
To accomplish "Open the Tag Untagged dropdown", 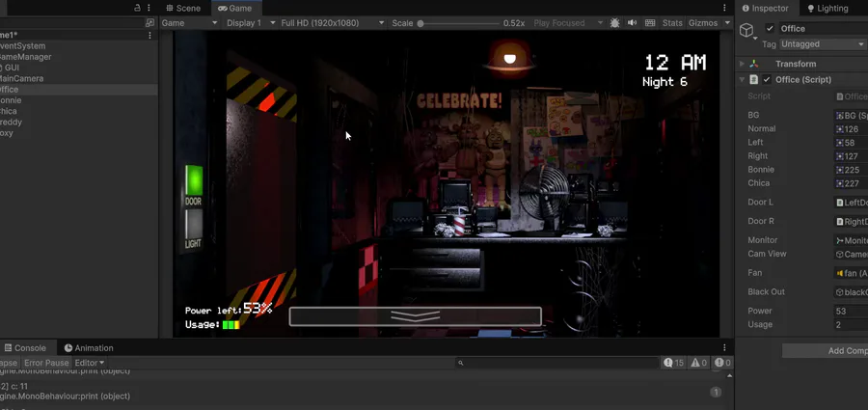I will [824, 44].
